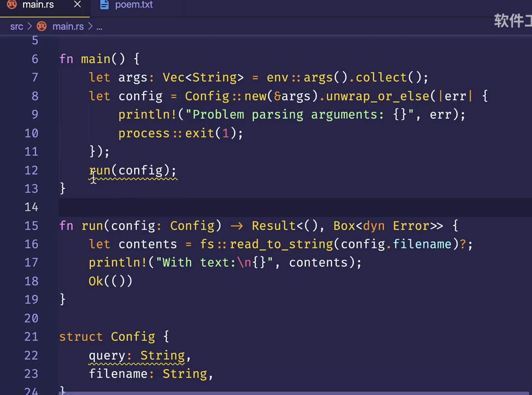Image resolution: width=532 pixels, height=395 pixels.
Task: Open main.rs breadcrumb file name
Action: [68, 26]
